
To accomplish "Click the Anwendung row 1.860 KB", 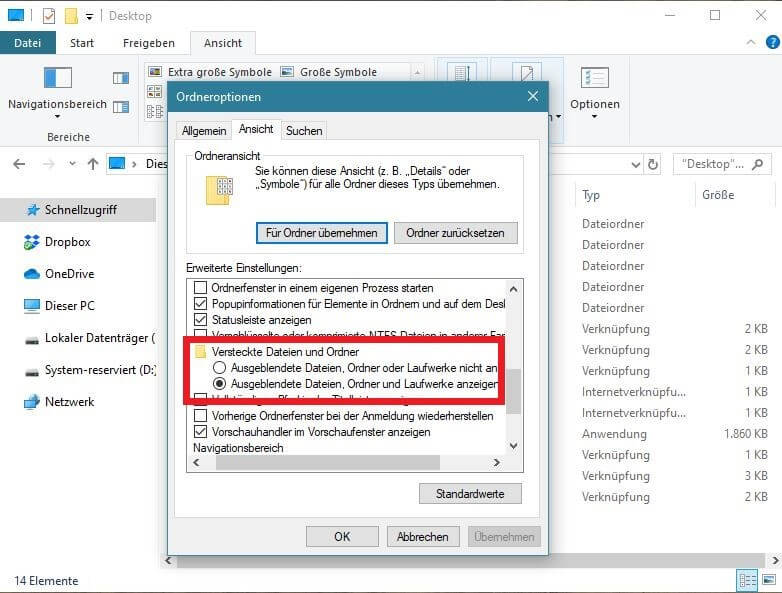I will (x=673, y=434).
